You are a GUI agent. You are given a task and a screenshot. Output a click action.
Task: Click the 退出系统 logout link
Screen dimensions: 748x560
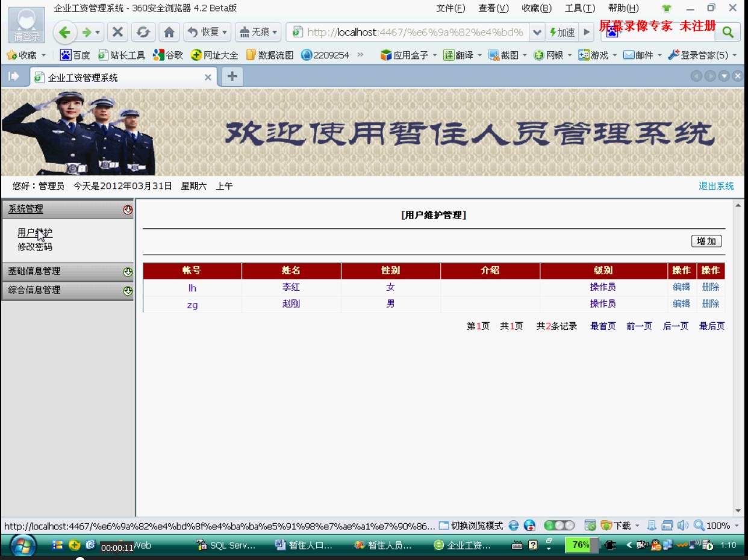[x=716, y=186]
